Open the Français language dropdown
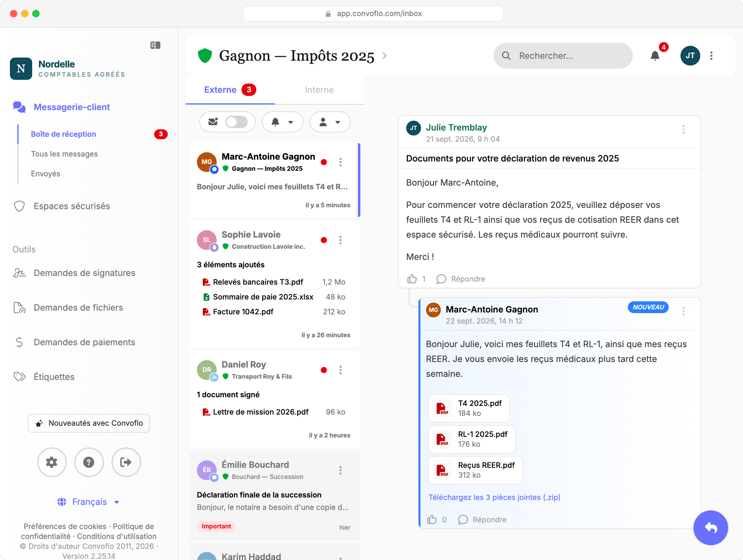 (x=89, y=502)
